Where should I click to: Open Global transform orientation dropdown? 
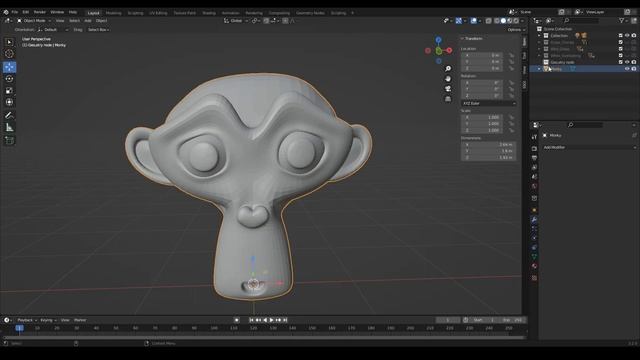(236, 21)
